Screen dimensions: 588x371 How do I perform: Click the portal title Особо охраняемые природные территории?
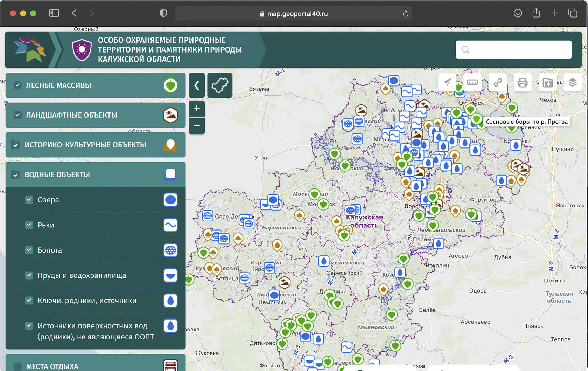click(170, 50)
